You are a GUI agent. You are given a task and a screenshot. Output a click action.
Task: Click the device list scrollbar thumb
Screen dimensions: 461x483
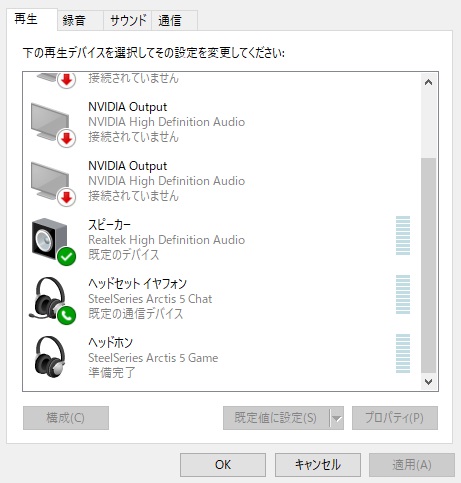[429, 266]
